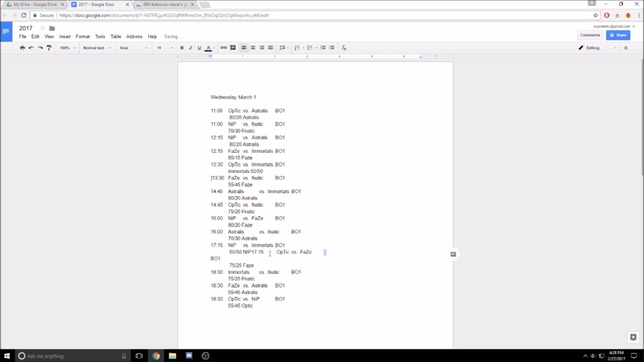Select the Paint format tool
This screenshot has height=362, width=644.
(x=49, y=48)
